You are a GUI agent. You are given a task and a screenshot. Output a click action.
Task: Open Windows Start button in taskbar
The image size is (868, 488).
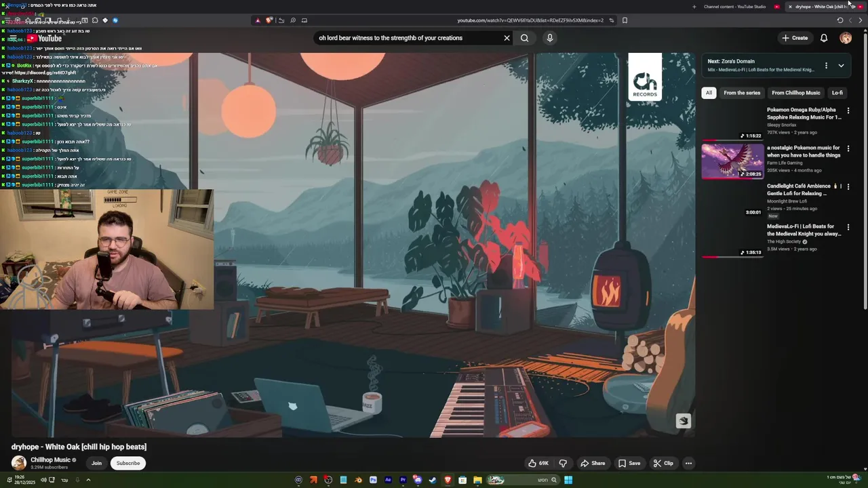click(x=568, y=480)
